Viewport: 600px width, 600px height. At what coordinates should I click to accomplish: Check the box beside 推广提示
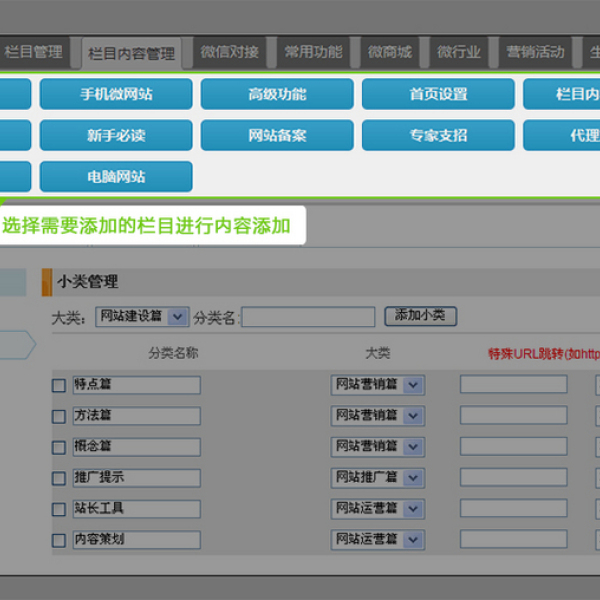[59, 479]
